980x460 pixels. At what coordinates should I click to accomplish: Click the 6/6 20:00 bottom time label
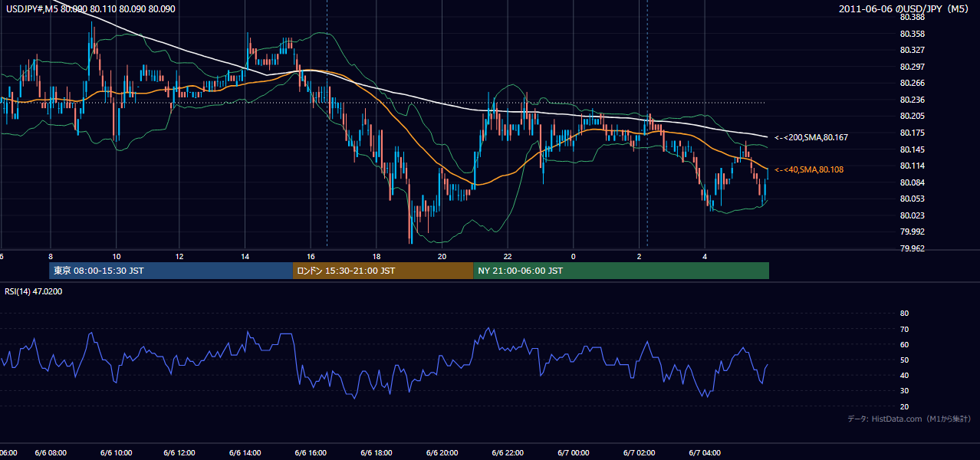[x=442, y=452]
